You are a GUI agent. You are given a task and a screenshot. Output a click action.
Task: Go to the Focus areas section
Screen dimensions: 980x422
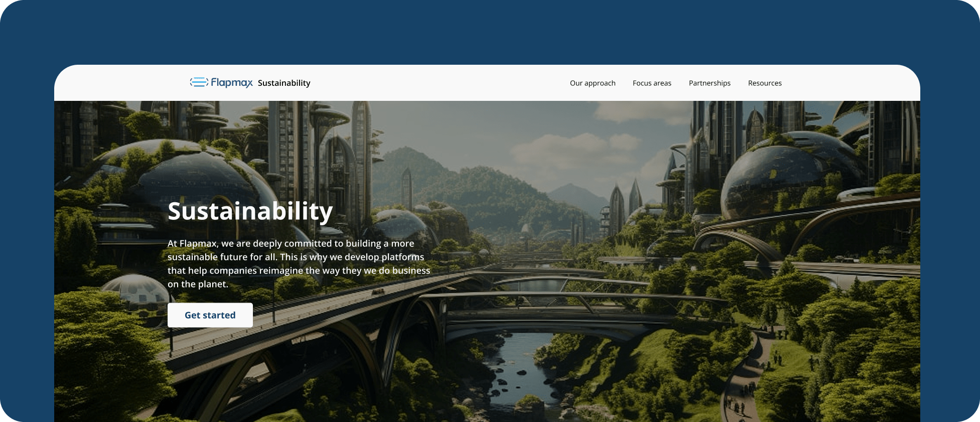click(x=652, y=83)
